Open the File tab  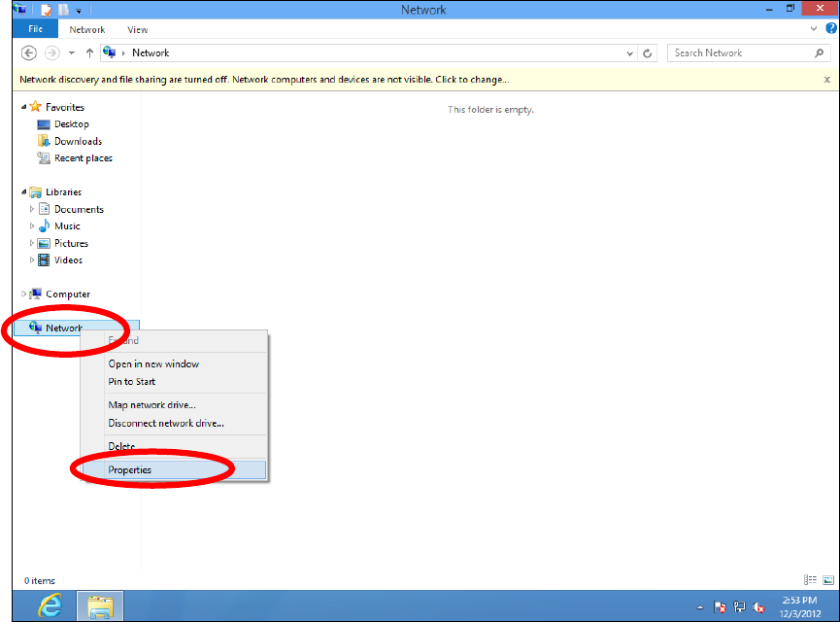point(35,29)
